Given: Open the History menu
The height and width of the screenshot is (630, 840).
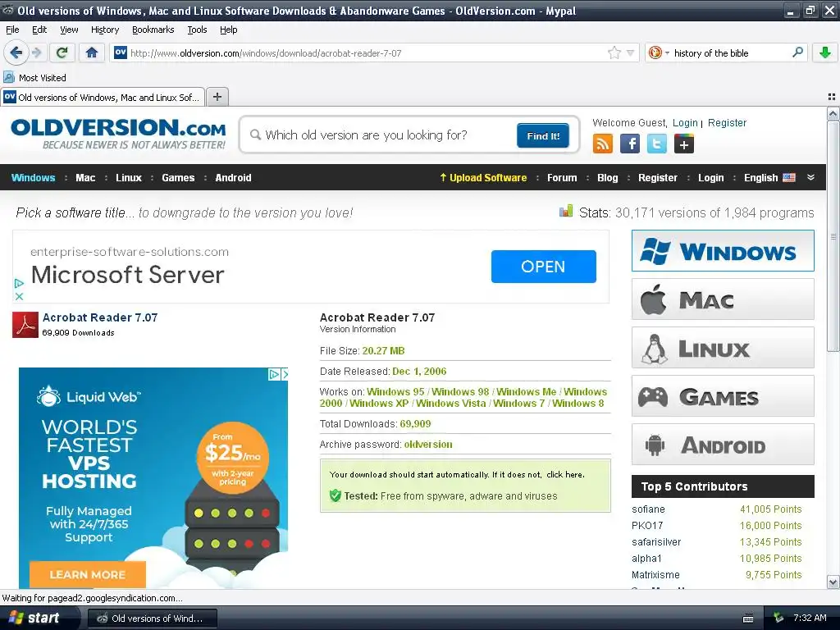Looking at the screenshot, I should coord(105,30).
